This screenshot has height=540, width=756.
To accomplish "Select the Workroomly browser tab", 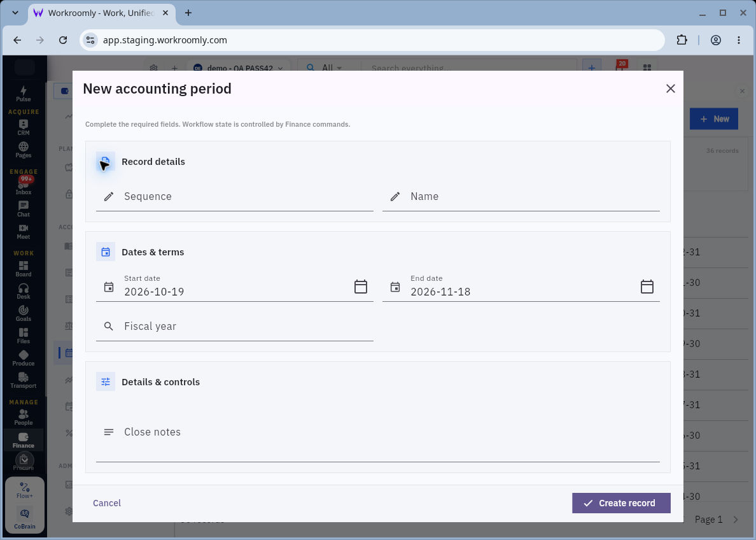I will click(102, 13).
